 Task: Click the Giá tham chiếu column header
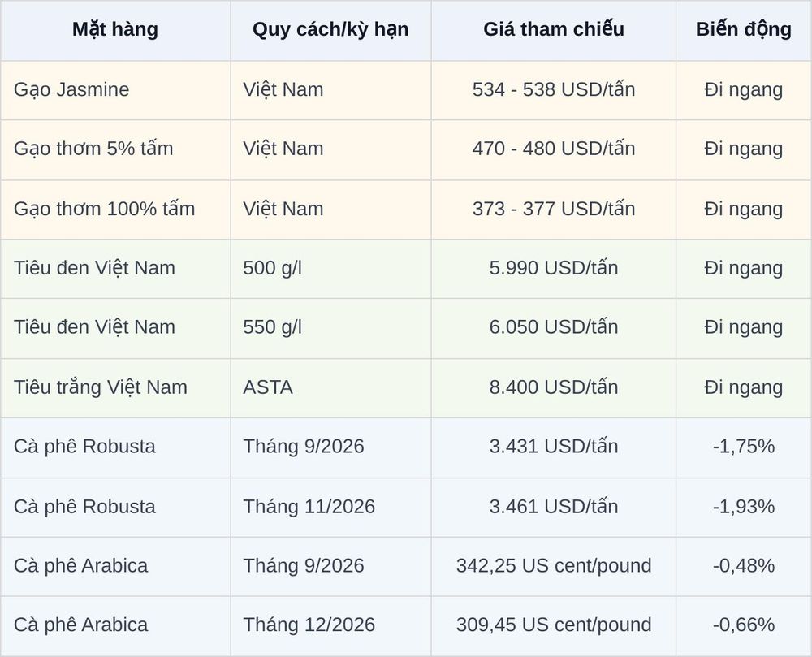554,30
